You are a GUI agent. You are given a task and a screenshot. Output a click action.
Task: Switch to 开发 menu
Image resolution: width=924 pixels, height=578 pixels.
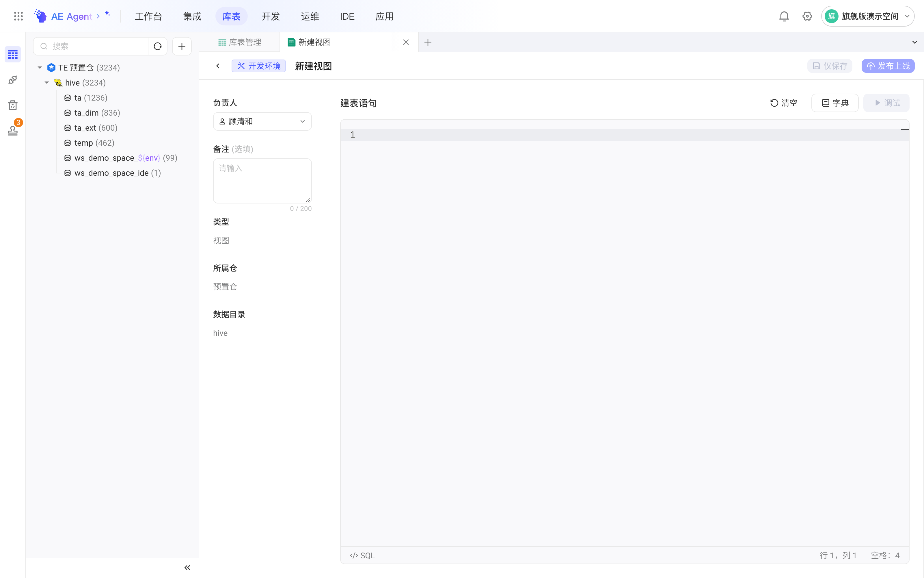271,16
